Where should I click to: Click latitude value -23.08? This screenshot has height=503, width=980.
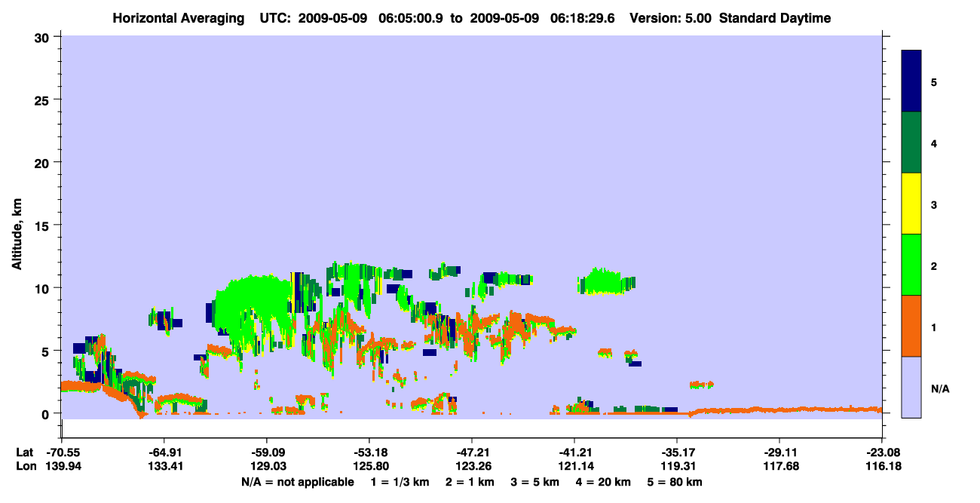pos(882,452)
